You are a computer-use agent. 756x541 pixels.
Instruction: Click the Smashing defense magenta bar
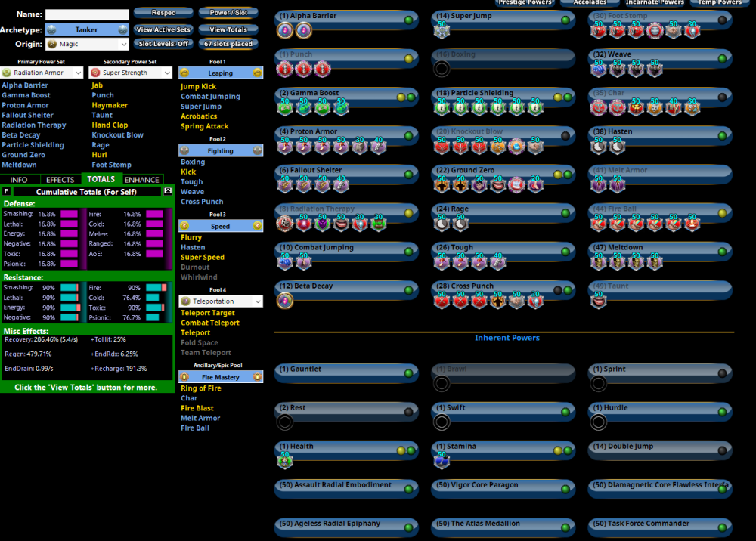(x=70, y=215)
